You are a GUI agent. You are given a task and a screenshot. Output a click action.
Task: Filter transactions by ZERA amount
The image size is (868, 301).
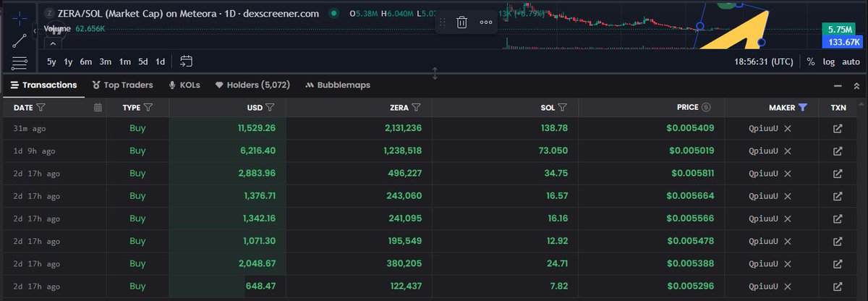click(417, 108)
